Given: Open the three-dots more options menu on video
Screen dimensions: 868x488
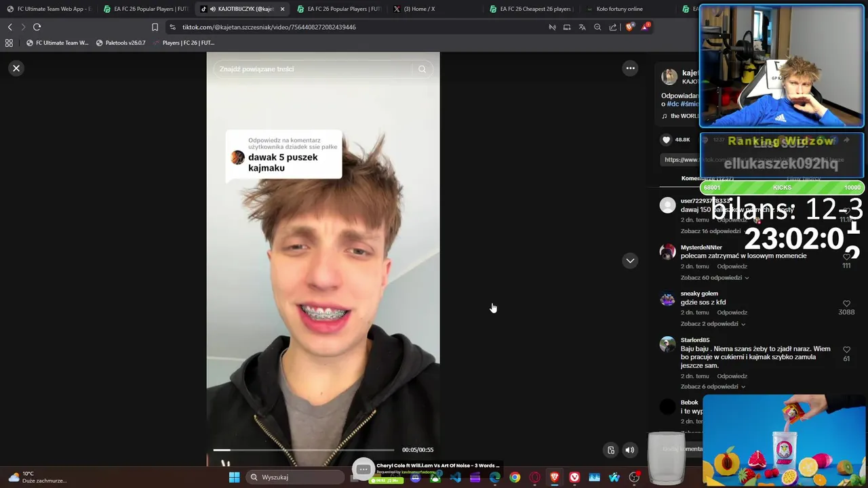Looking at the screenshot, I should 630,68.
